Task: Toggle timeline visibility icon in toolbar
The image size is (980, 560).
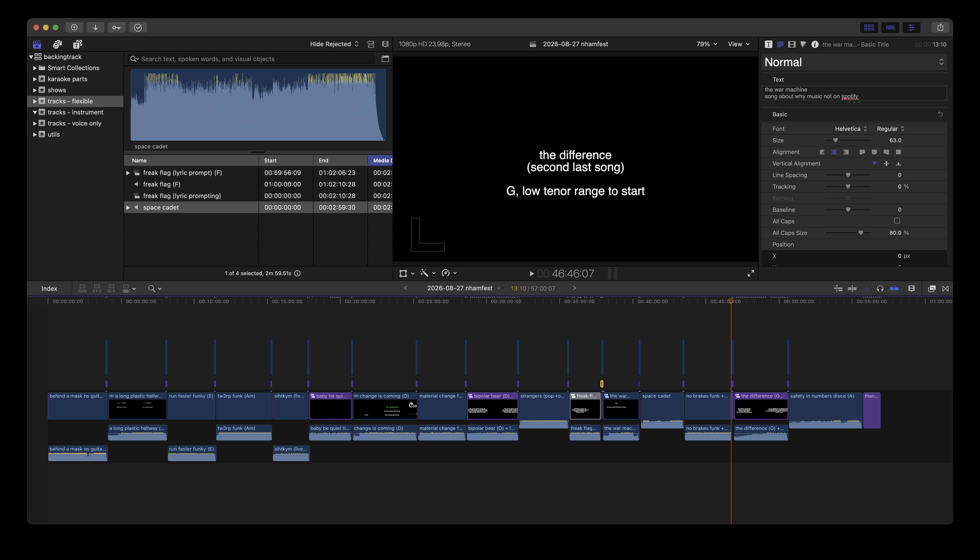Action: (890, 27)
